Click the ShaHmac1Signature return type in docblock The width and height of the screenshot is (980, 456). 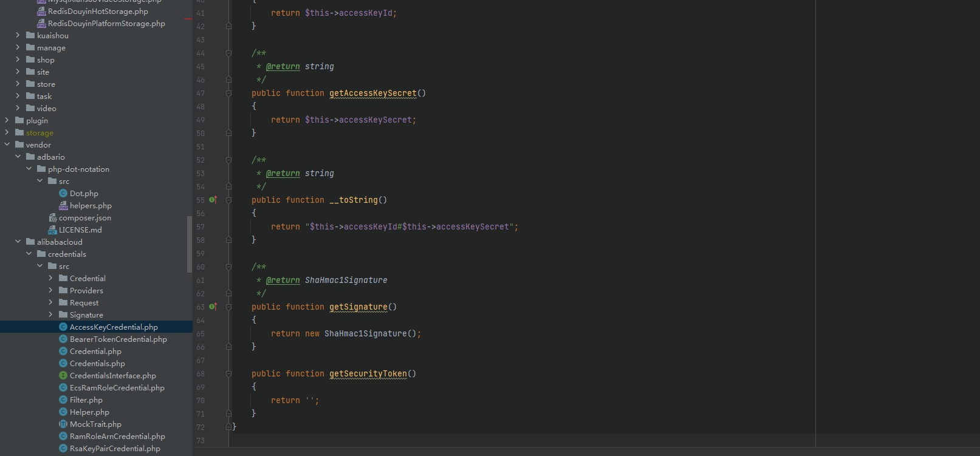coord(346,280)
